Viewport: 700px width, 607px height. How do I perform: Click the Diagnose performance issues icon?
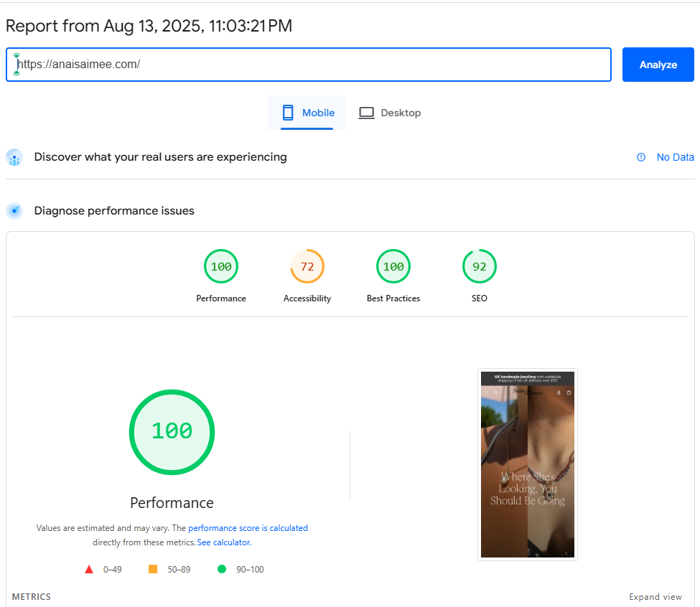pos(14,211)
